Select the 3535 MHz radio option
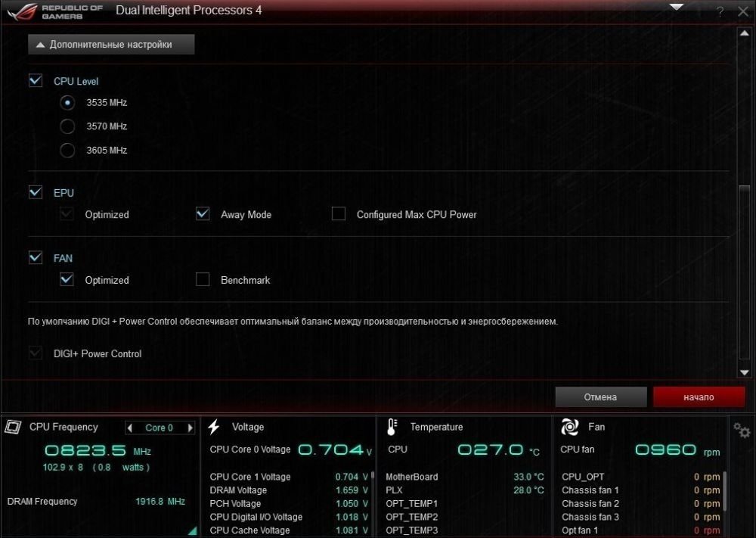The image size is (756, 538). pyautogui.click(x=67, y=102)
